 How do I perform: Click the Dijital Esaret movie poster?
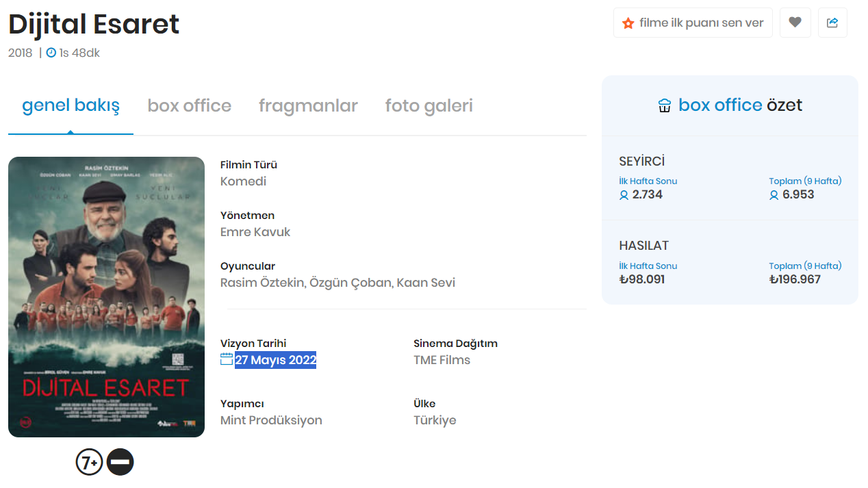click(x=106, y=297)
